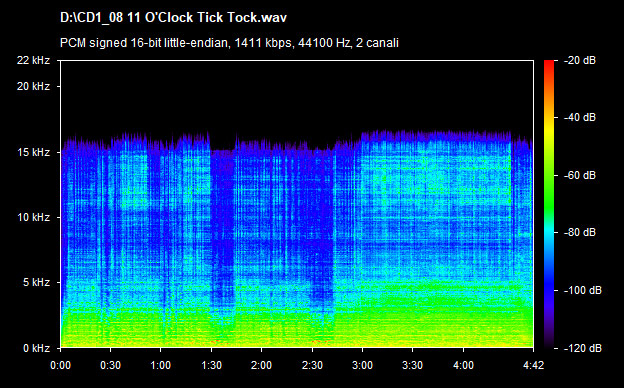Click the 15 kHz frequency axis label
The height and width of the screenshot is (388, 624).
(x=33, y=152)
